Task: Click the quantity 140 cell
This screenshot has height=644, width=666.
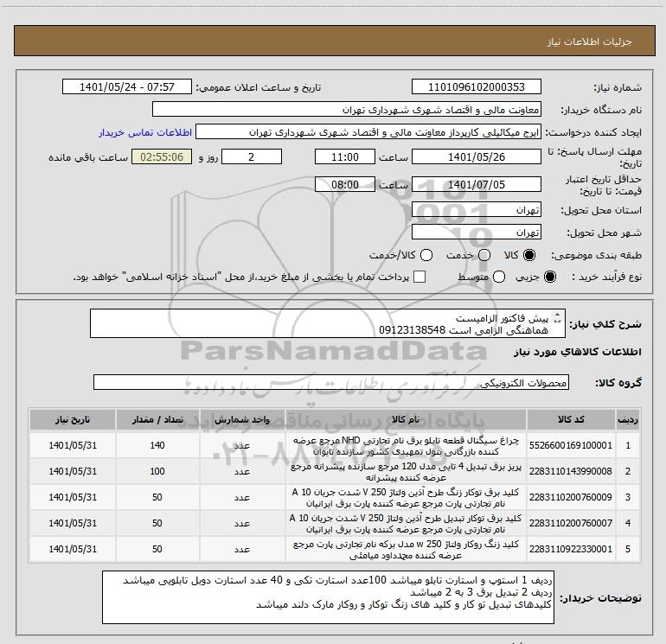Action: click(x=157, y=445)
